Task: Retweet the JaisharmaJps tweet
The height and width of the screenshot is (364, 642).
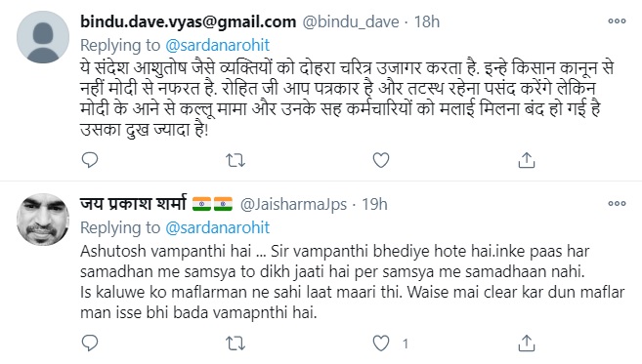Action: pyautogui.click(x=235, y=343)
